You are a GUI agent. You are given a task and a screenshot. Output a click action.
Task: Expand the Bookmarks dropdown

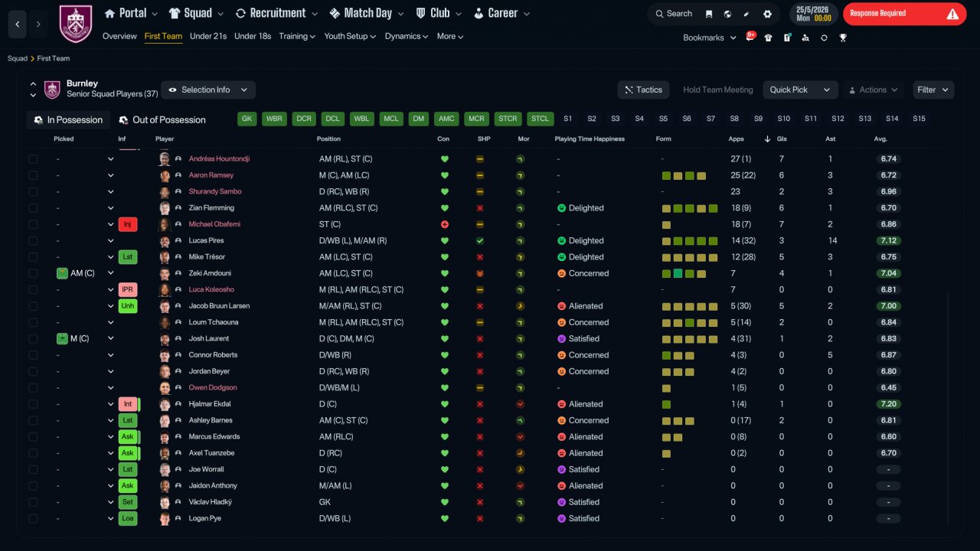(x=710, y=37)
